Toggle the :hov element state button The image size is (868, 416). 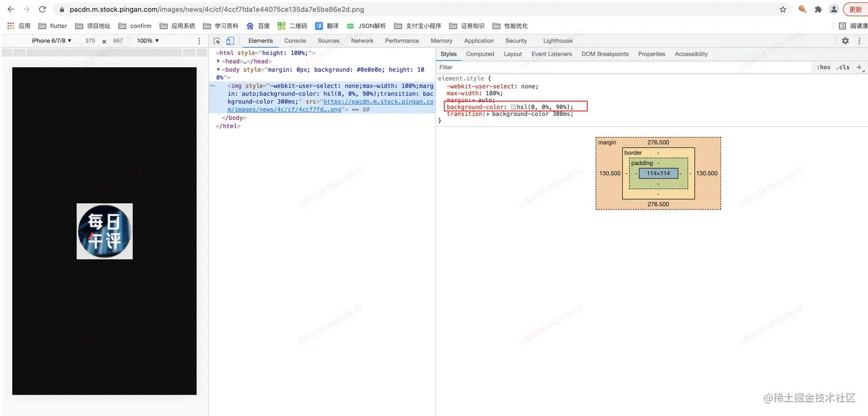point(824,67)
